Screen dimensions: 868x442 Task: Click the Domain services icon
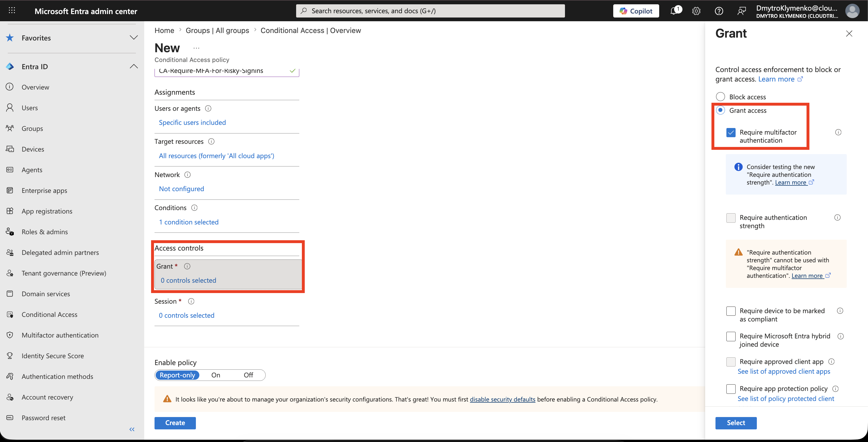tap(10, 294)
